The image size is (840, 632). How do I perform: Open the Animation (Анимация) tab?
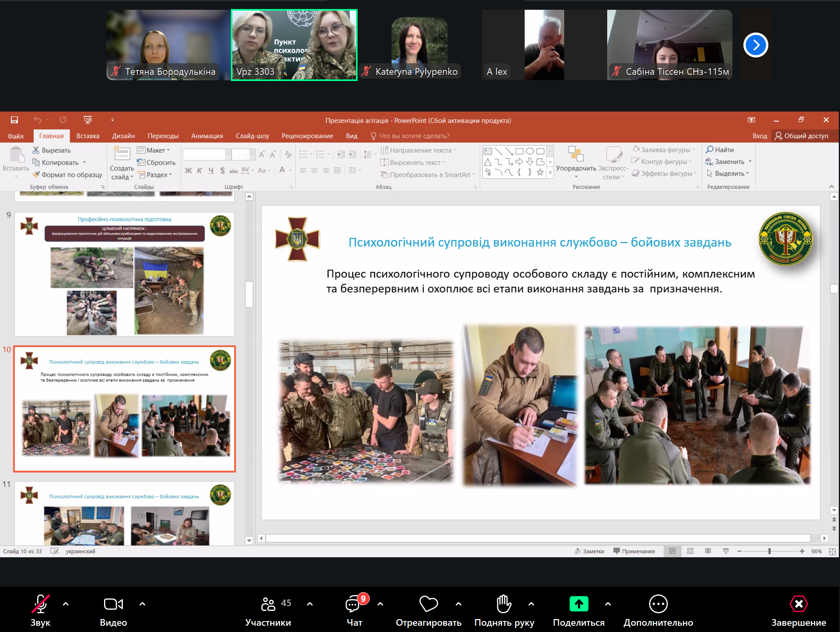tap(207, 136)
